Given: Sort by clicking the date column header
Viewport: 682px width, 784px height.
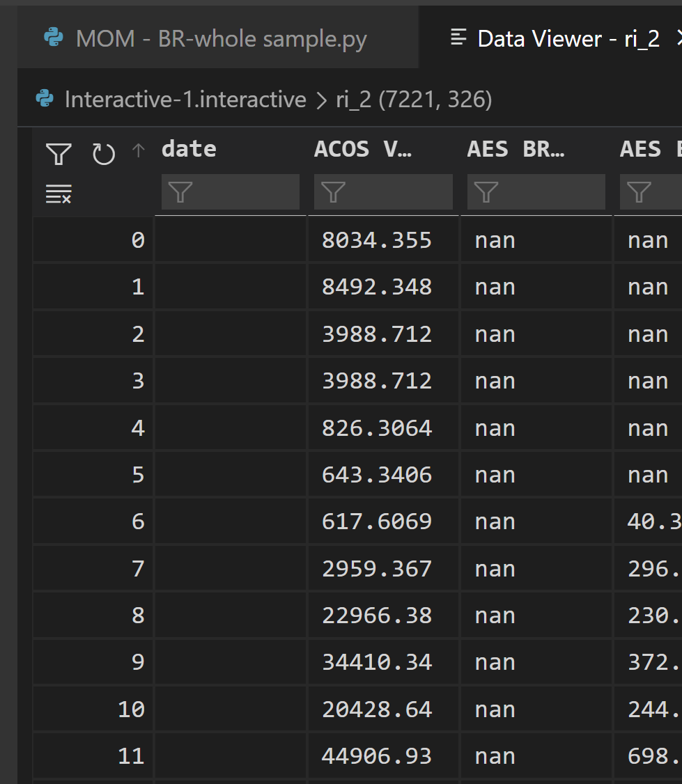Looking at the screenshot, I should 188,148.
